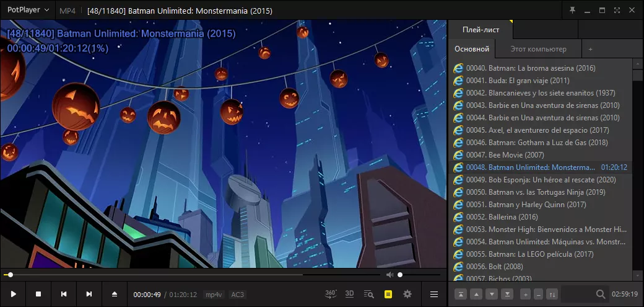This screenshot has width=644, height=307.
Task: Skip to the previous track
Action: (64, 294)
